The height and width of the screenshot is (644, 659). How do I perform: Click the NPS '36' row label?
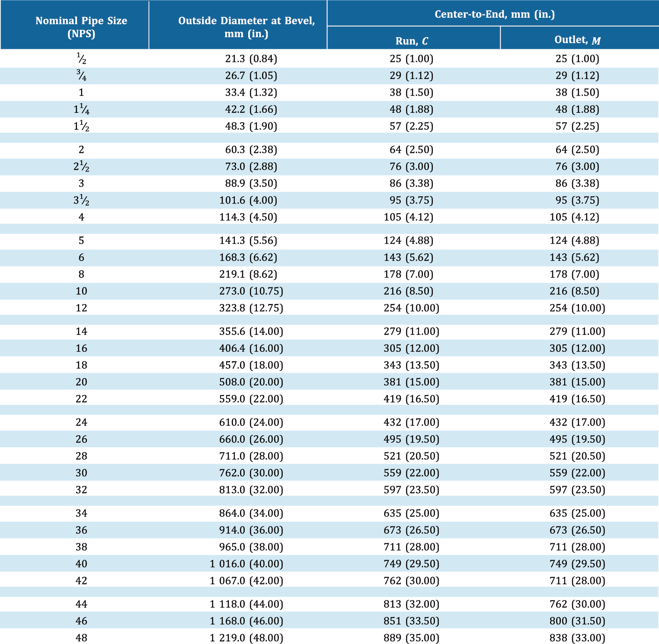[x=81, y=529]
